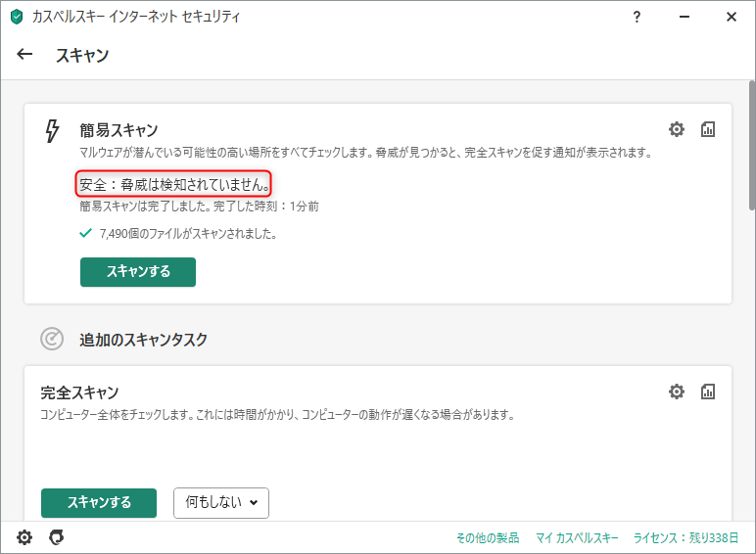Click the 完全スキャン heading
The height and width of the screenshot is (554, 756).
click(x=79, y=392)
